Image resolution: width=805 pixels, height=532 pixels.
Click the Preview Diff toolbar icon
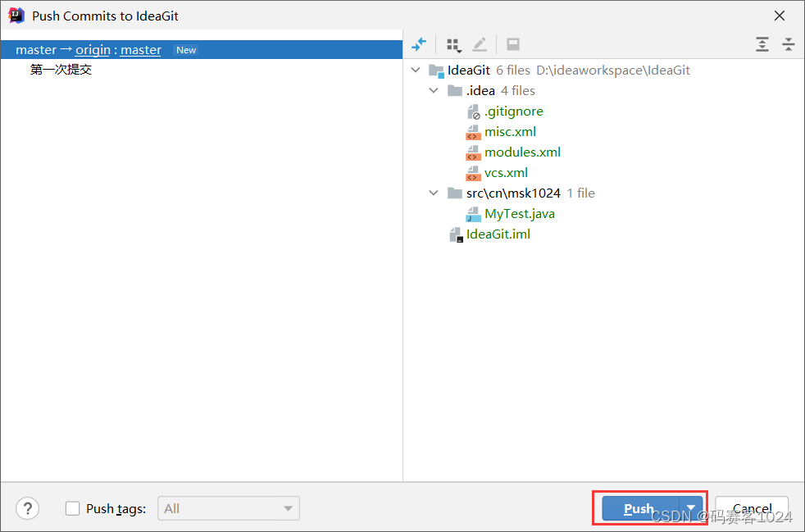tap(513, 45)
